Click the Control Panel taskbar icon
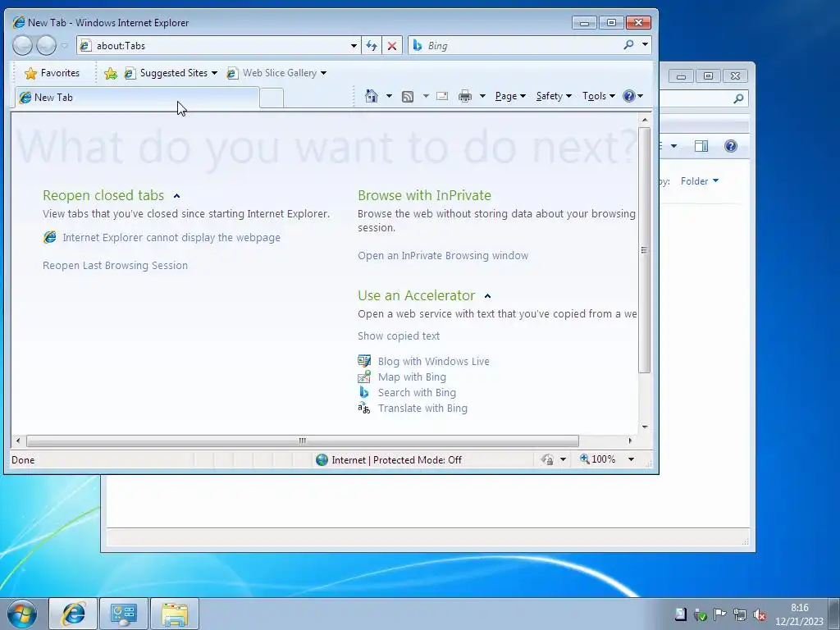840x630 pixels. click(124, 614)
